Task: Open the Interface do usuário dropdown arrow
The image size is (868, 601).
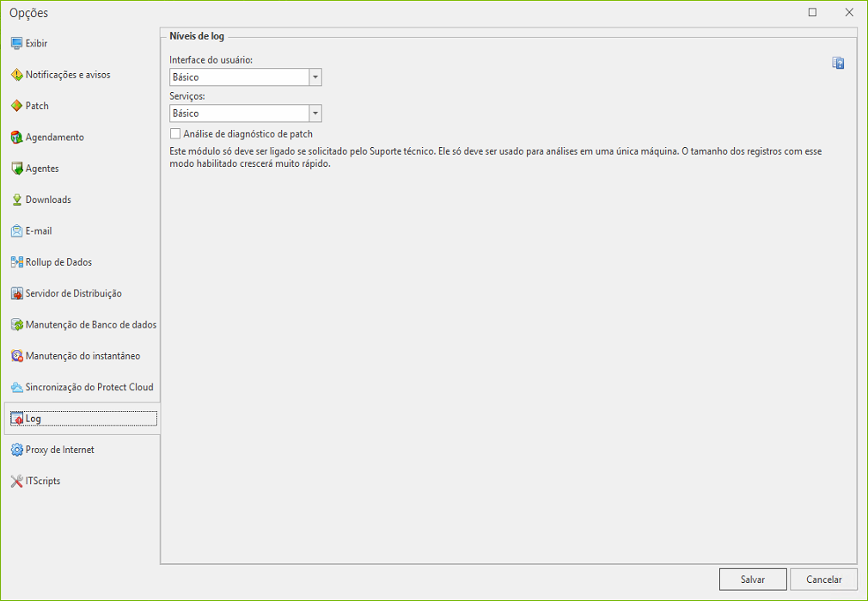Action: point(315,77)
